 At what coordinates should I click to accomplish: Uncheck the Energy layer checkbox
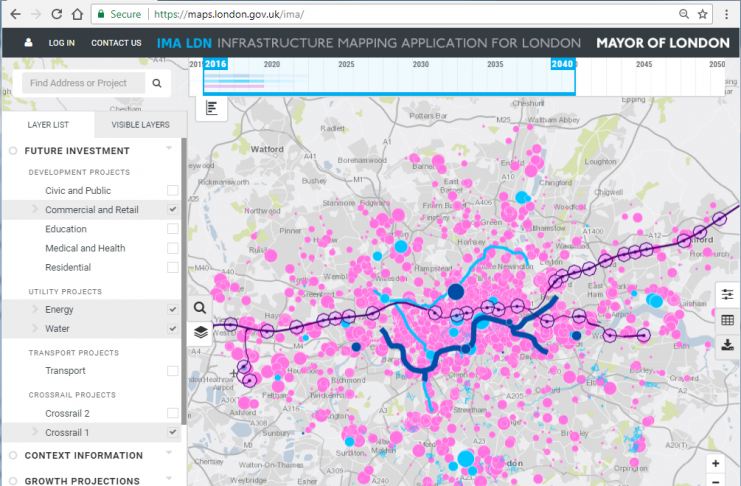(172, 310)
